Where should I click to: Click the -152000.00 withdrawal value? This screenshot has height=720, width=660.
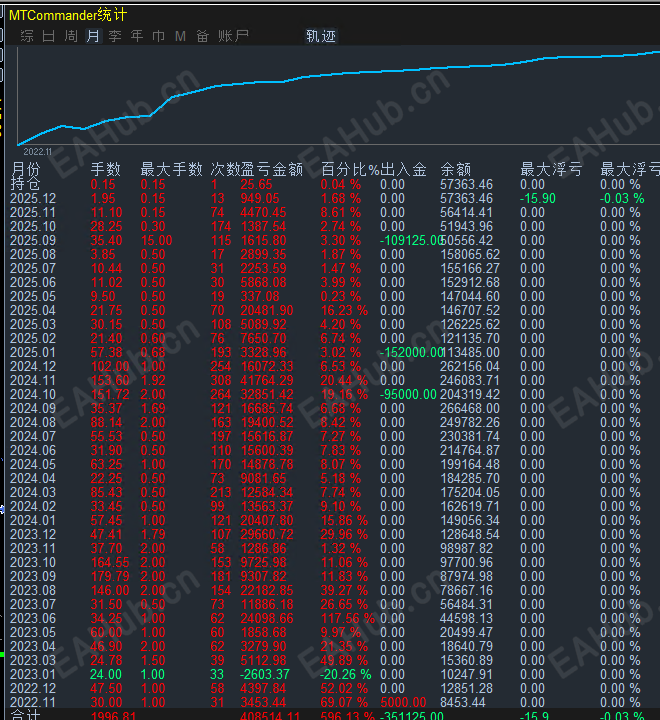pos(411,352)
